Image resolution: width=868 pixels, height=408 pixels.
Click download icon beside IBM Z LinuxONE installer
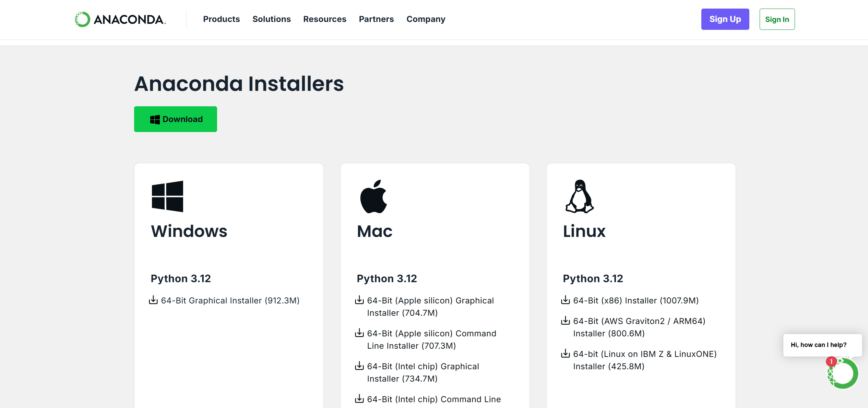point(565,354)
